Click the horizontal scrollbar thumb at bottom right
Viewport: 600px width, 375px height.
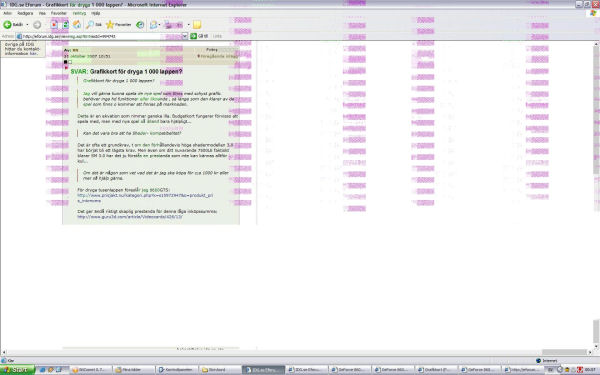pyautogui.click(x=564, y=352)
